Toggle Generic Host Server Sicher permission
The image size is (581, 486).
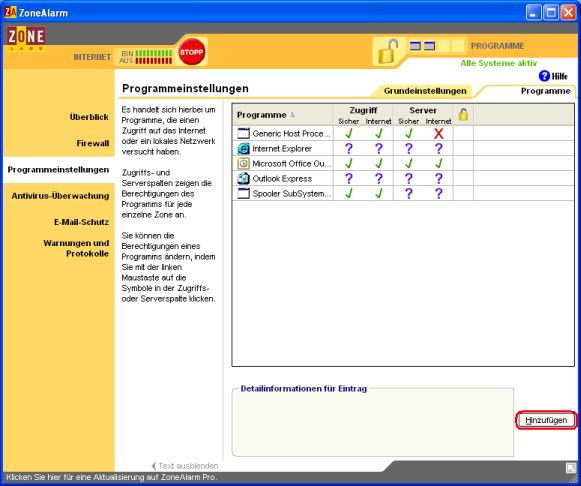(x=409, y=133)
